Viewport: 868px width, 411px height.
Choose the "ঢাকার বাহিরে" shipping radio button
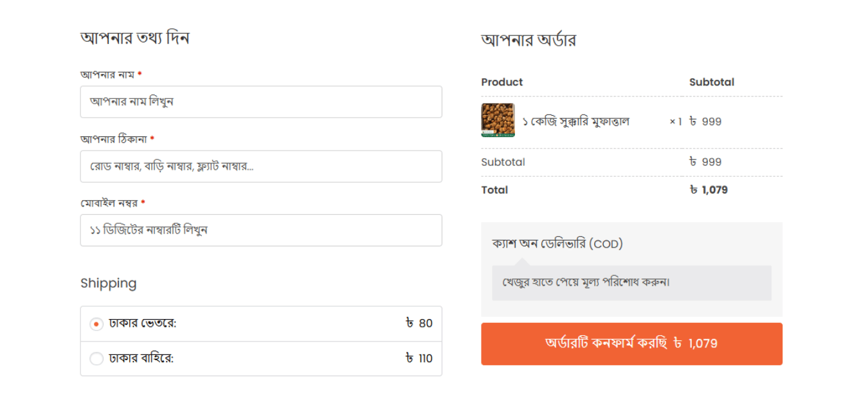pyautogui.click(x=96, y=358)
